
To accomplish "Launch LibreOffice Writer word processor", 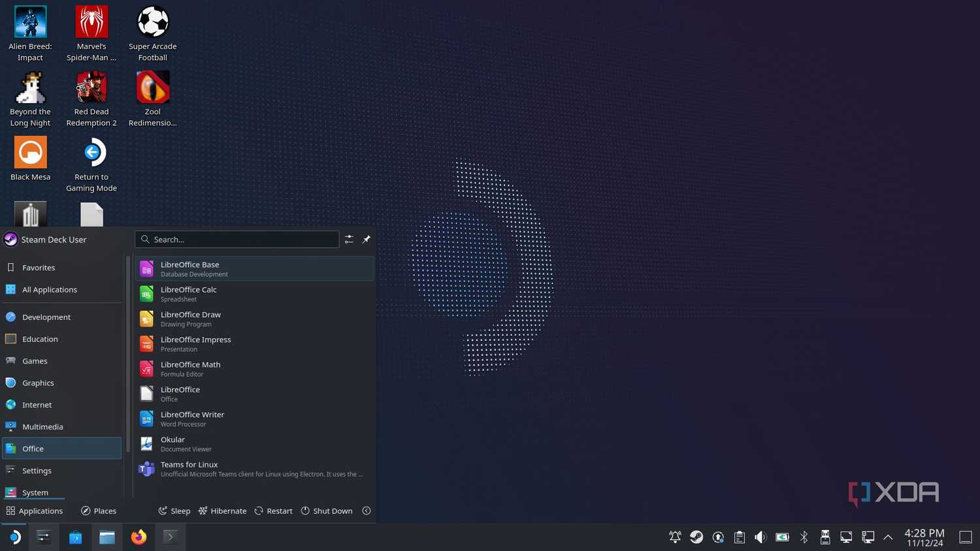I will [255, 419].
